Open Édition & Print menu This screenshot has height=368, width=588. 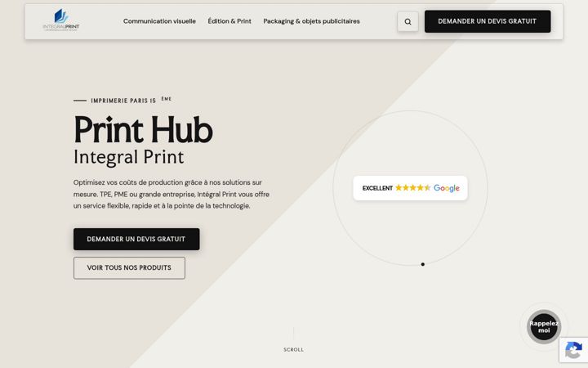[229, 21]
